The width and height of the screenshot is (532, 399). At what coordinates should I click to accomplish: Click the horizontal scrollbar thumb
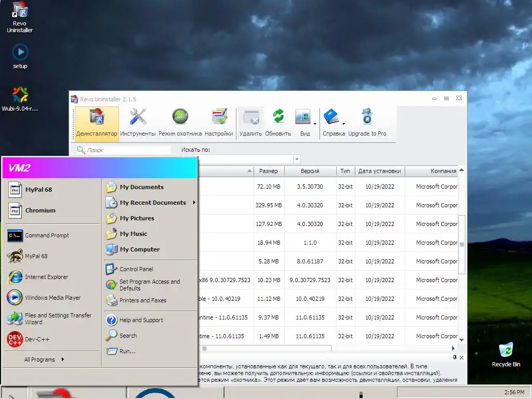click(264, 349)
